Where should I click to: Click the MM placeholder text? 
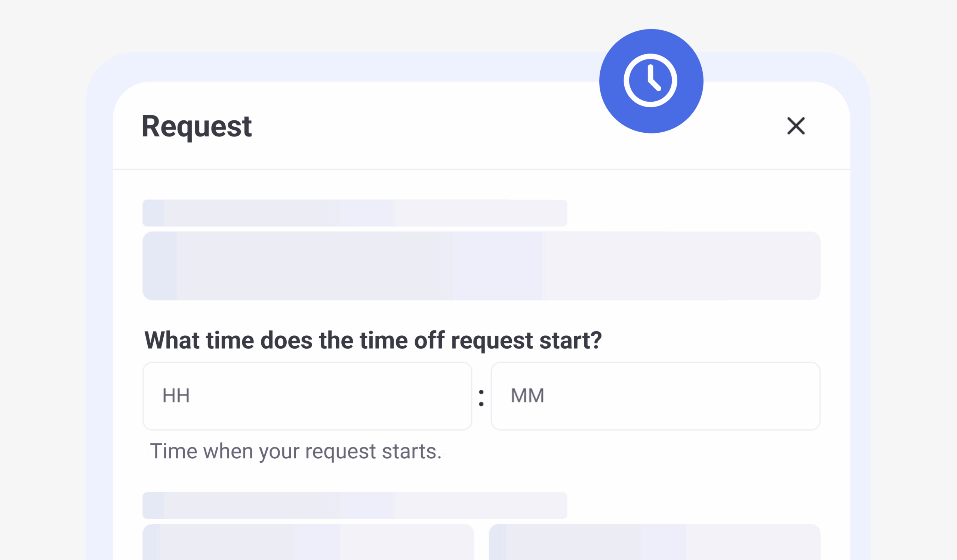click(527, 396)
